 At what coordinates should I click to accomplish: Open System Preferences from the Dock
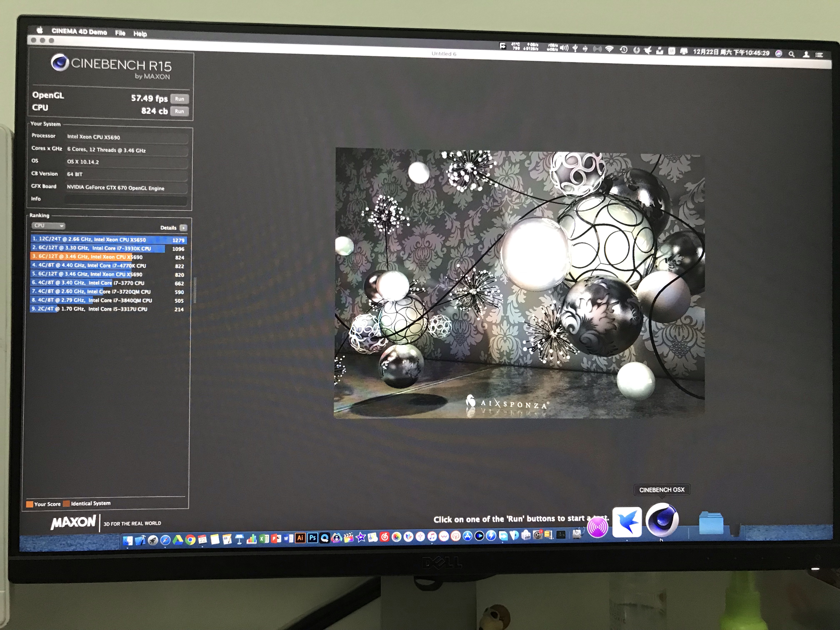point(538,535)
